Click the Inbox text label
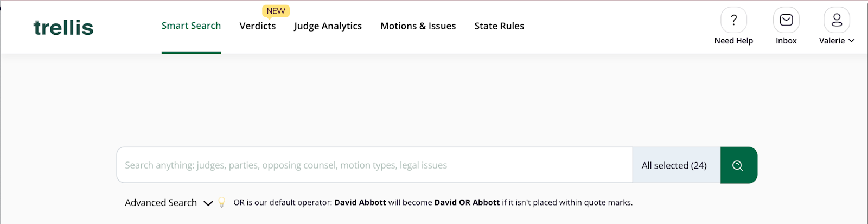Viewport: 868px width, 224px height. 786,41
